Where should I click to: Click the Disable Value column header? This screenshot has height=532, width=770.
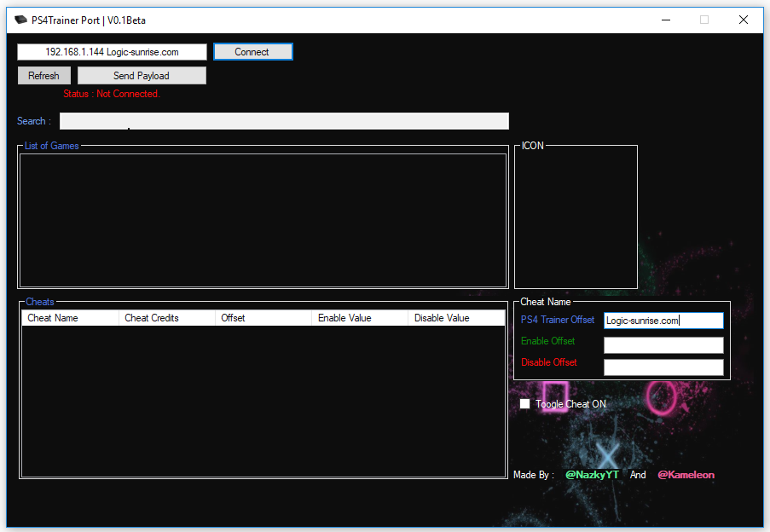point(456,318)
